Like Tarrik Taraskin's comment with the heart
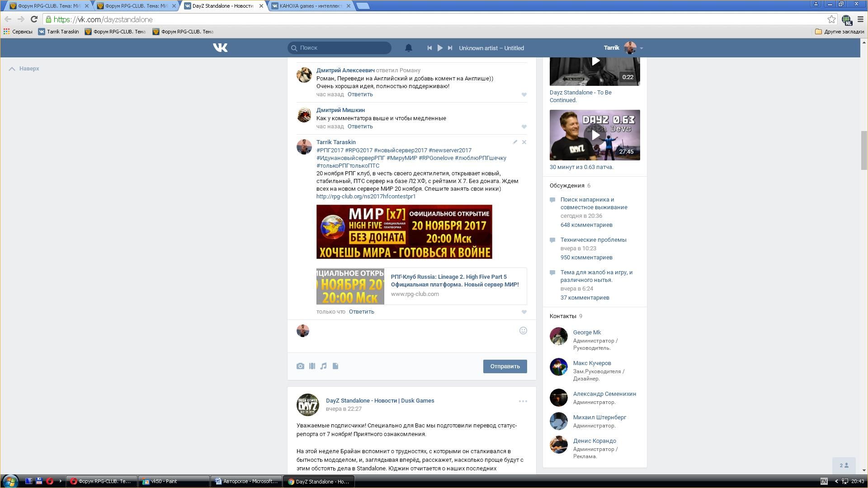This screenshot has height=488, width=868. click(x=524, y=312)
